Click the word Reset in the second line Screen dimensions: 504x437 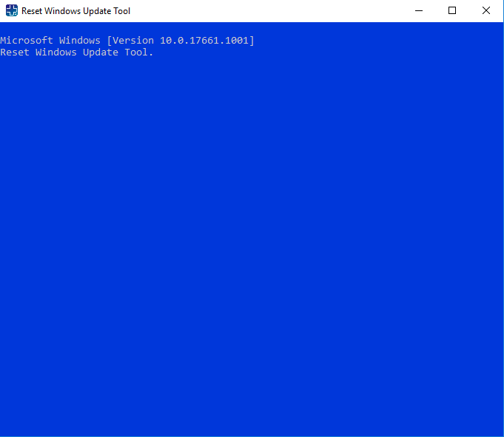click(x=15, y=52)
